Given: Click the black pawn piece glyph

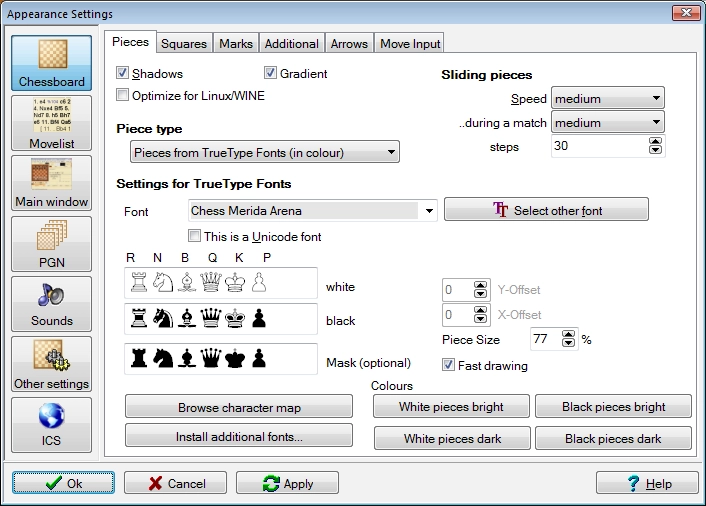Looking at the screenshot, I should 259,318.
